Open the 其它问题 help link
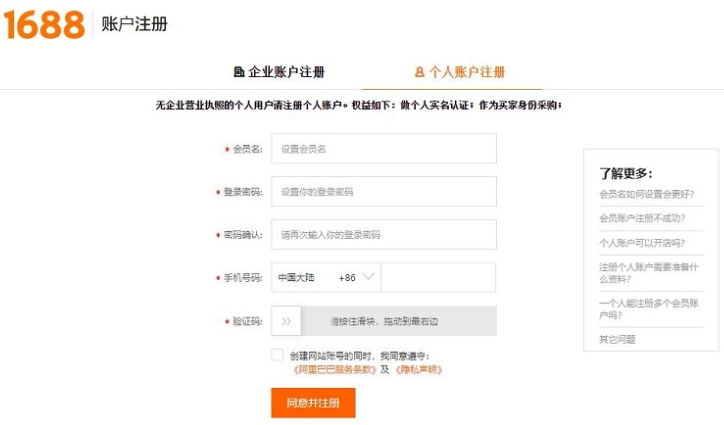Image resolution: width=724 pixels, height=425 pixels. click(x=617, y=340)
